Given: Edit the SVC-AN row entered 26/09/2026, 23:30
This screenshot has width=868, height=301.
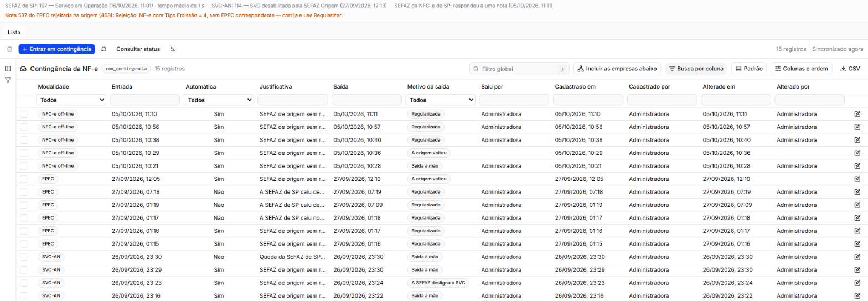Looking at the screenshot, I should 857,257.
